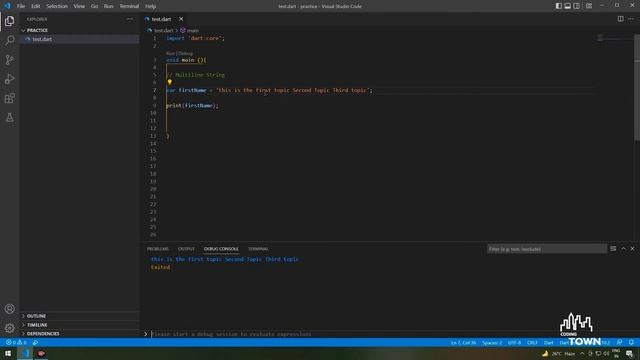
Task: Focus the debug console filter input
Action: point(547,249)
